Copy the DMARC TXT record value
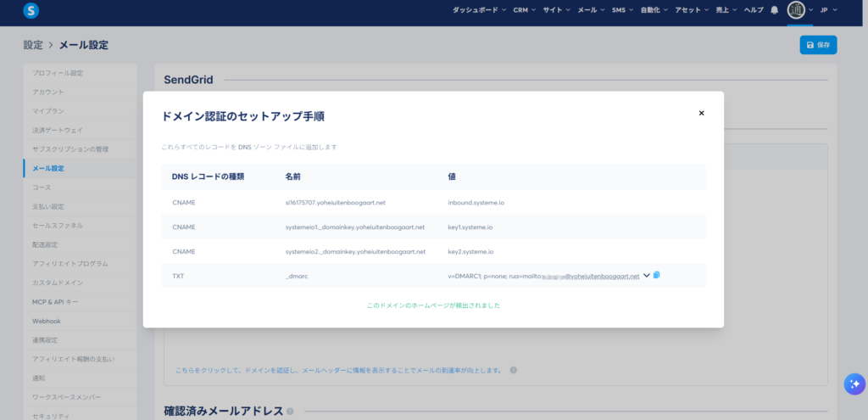 tap(657, 275)
